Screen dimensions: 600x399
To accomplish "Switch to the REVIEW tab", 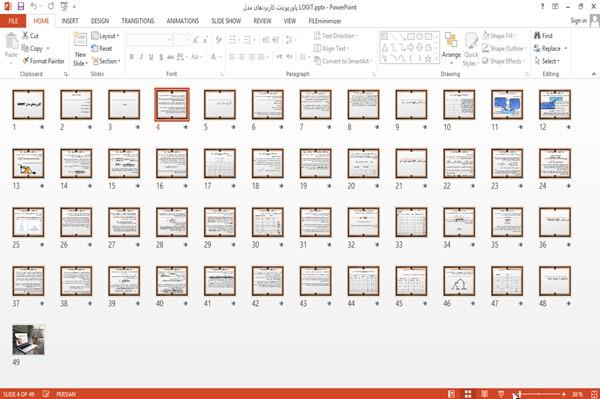I will [262, 21].
